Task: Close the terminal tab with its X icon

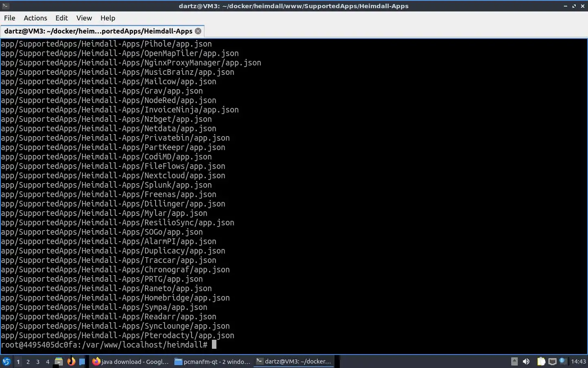Action: coord(198,31)
